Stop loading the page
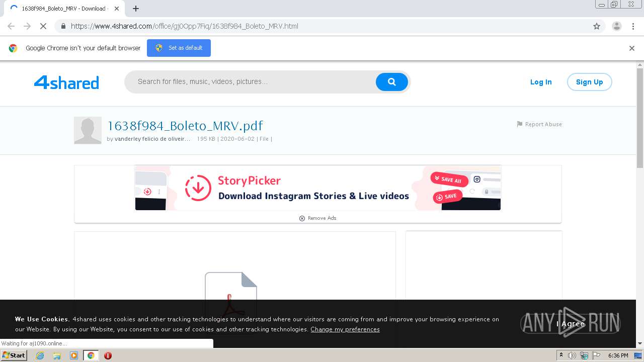The width and height of the screenshot is (644, 362). click(x=43, y=26)
